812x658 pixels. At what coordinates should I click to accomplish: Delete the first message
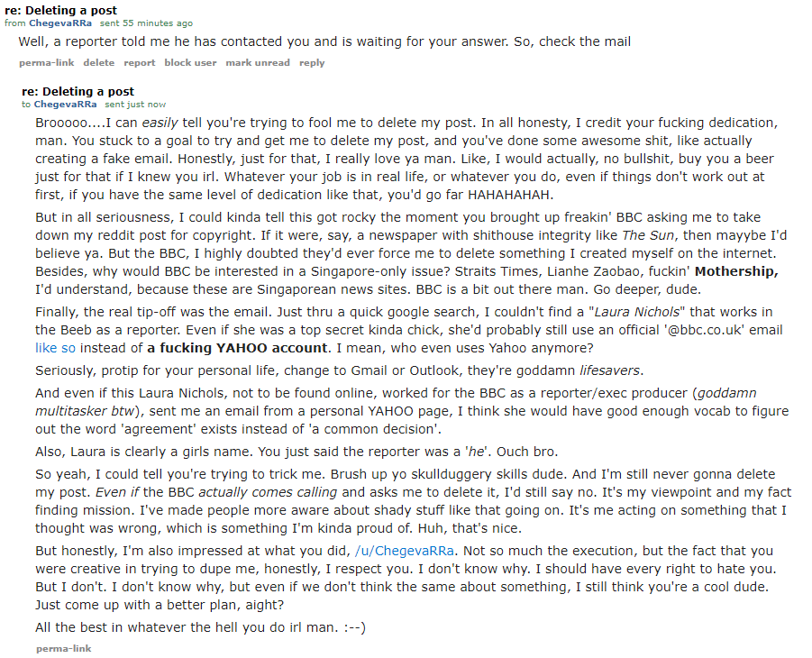(x=99, y=63)
